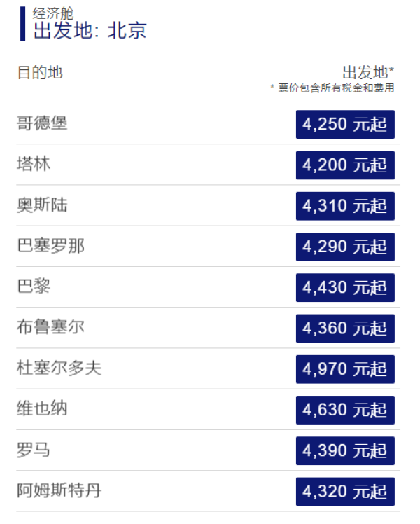The height and width of the screenshot is (524, 420).
Task: Select the 4,200 元起 fare button
Action: point(345,165)
